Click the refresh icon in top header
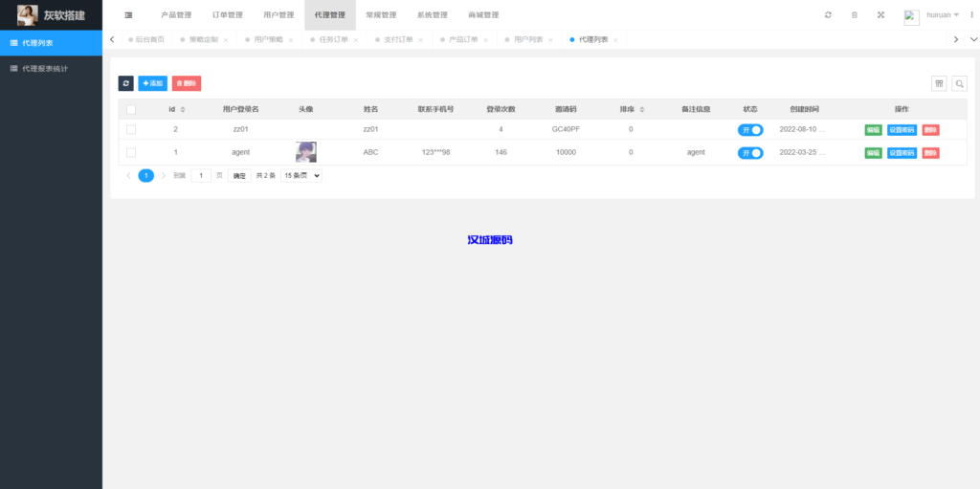 pyautogui.click(x=828, y=15)
